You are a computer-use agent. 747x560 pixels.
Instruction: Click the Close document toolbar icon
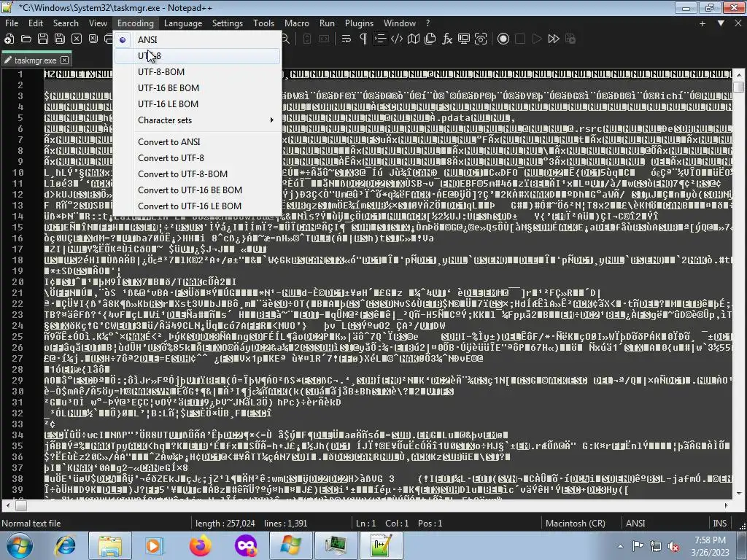point(76,39)
